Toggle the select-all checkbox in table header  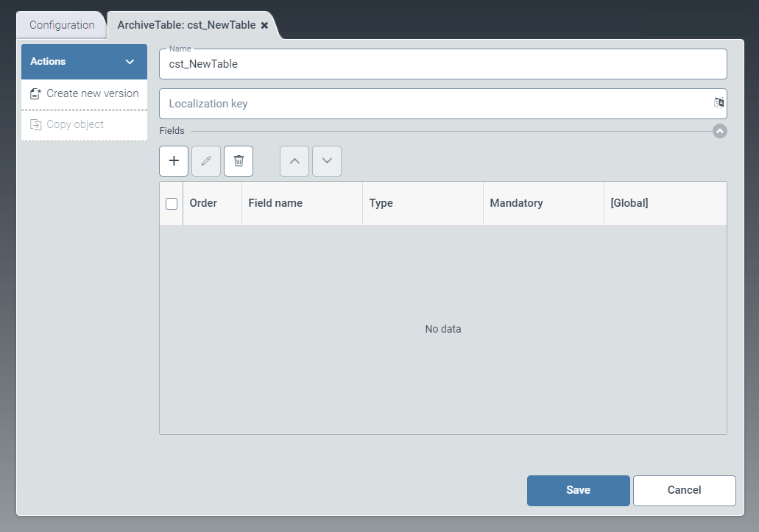172,204
